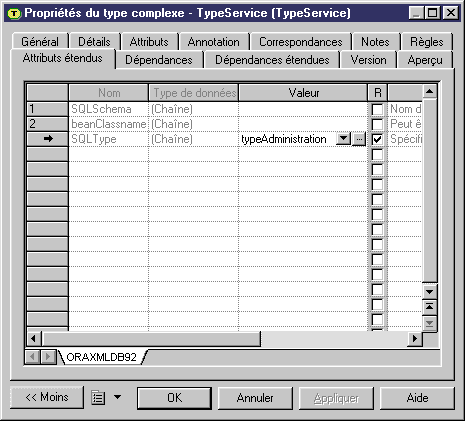Check the R checkbox for beanClassname
The height and width of the screenshot is (421, 465).
point(377,124)
